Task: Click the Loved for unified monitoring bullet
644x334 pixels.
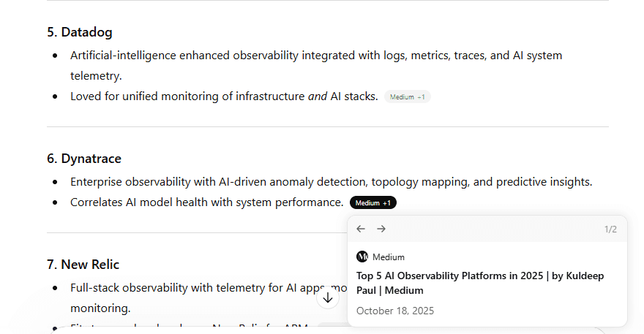Action: click(224, 96)
